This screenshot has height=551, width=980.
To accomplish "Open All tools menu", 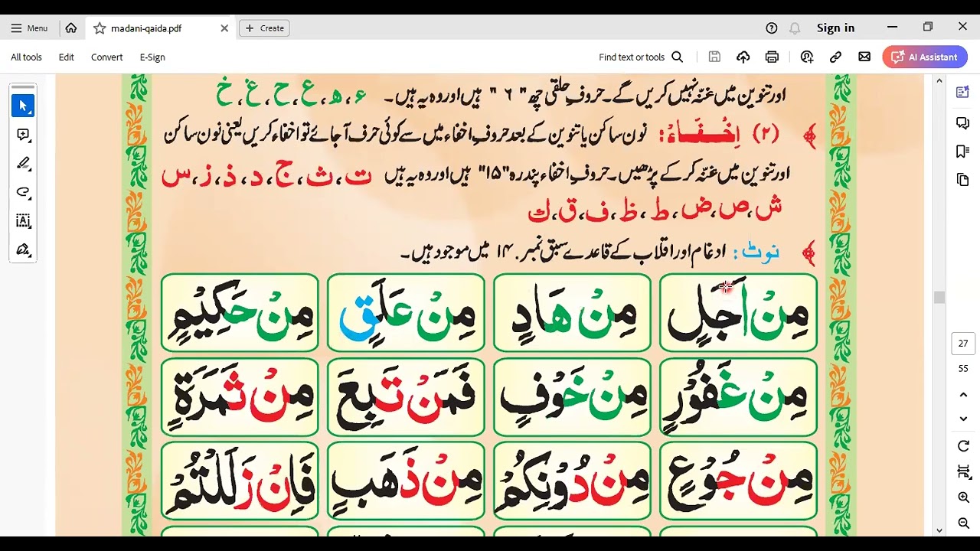I will (26, 57).
